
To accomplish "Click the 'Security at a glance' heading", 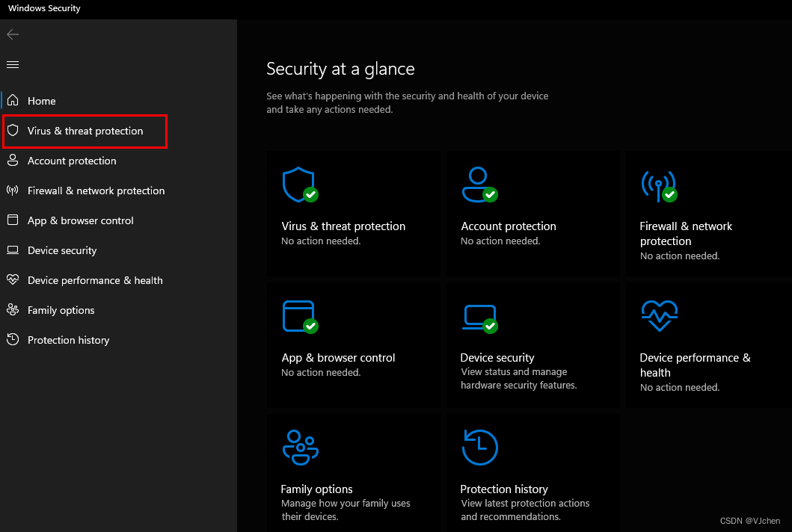I will [340, 69].
